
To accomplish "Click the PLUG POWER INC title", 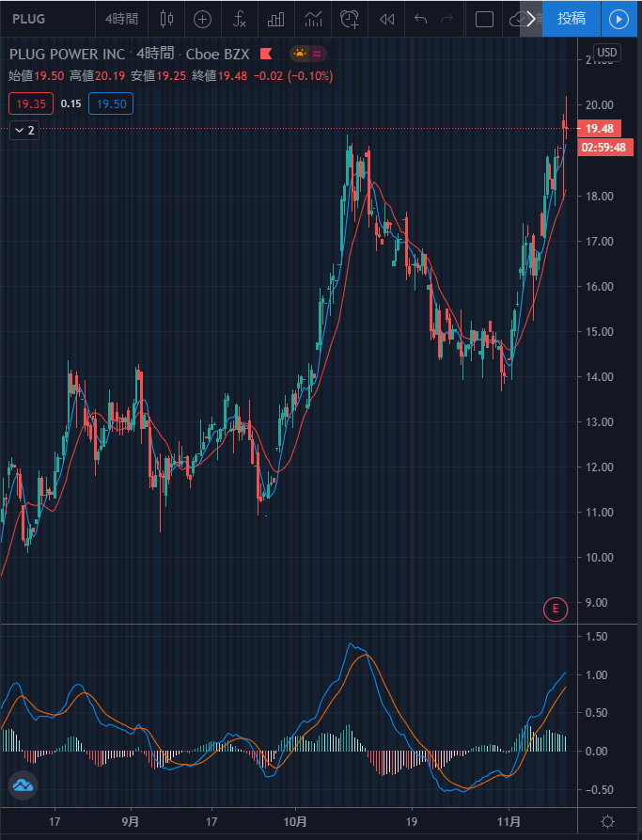I will point(67,55).
